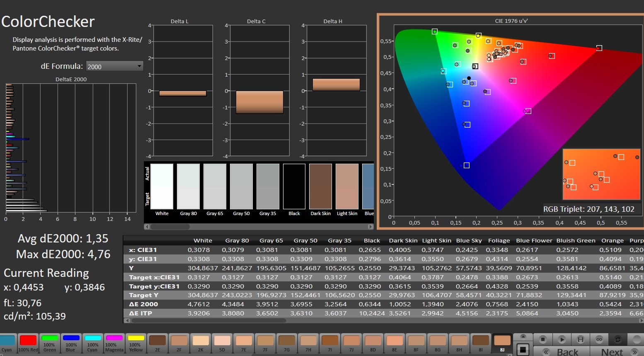
Task: Select the 7I skin tone patch
Action: (330, 343)
